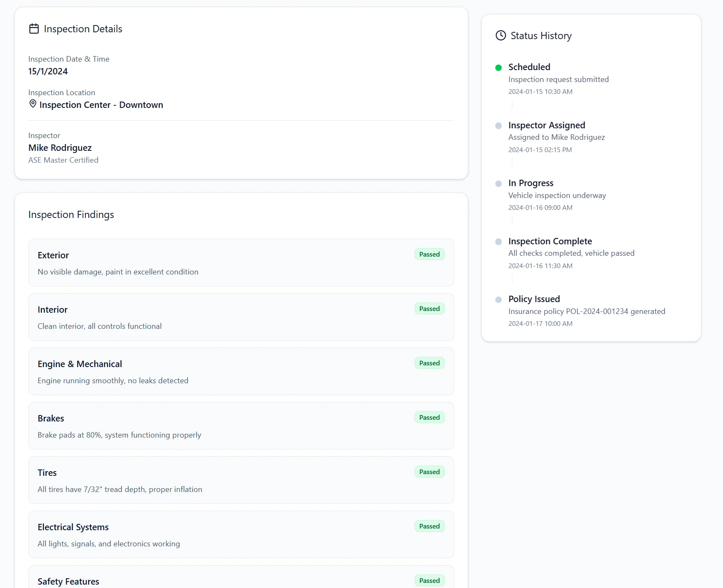Click the Policy Issued timeline dot
This screenshot has height=588, width=723.
(x=499, y=300)
